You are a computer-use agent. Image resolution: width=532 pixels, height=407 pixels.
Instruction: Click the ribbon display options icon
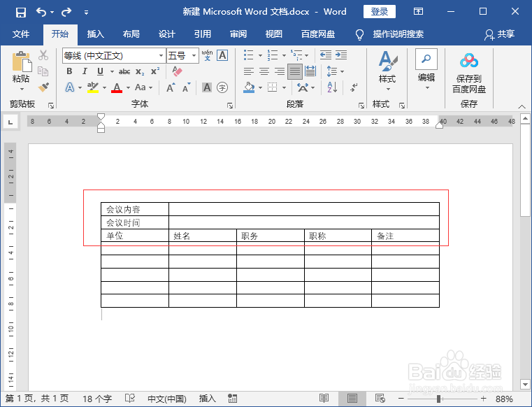point(418,12)
